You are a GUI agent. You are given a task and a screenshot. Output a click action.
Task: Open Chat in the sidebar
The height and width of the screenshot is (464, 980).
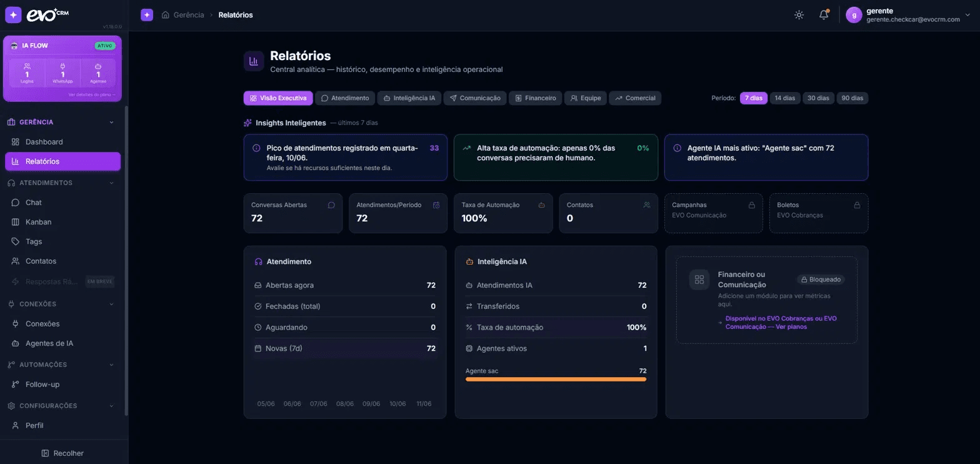click(62, 203)
